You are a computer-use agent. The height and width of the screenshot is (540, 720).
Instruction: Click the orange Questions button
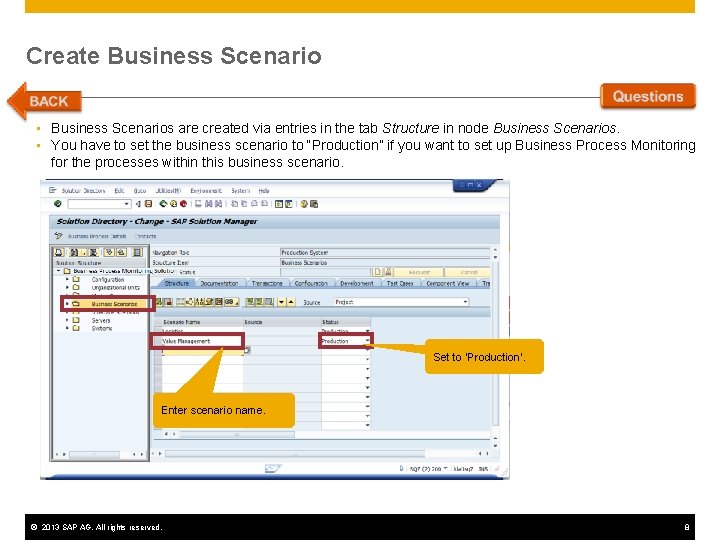(x=648, y=96)
